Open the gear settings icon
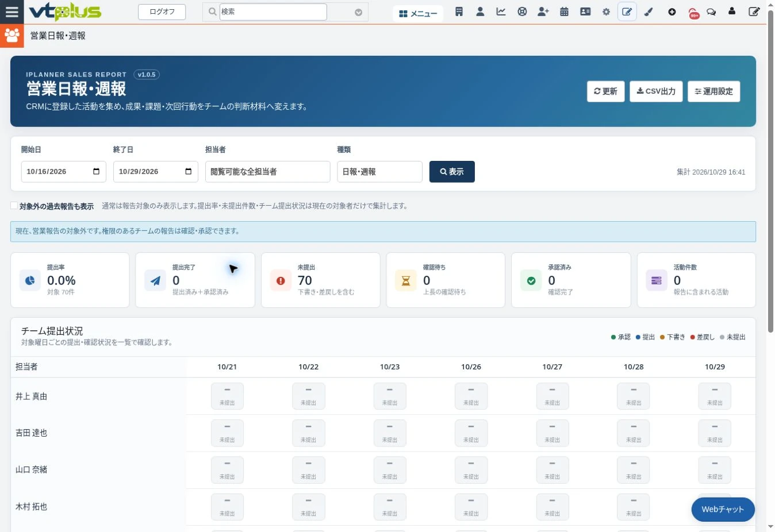 pos(606,11)
